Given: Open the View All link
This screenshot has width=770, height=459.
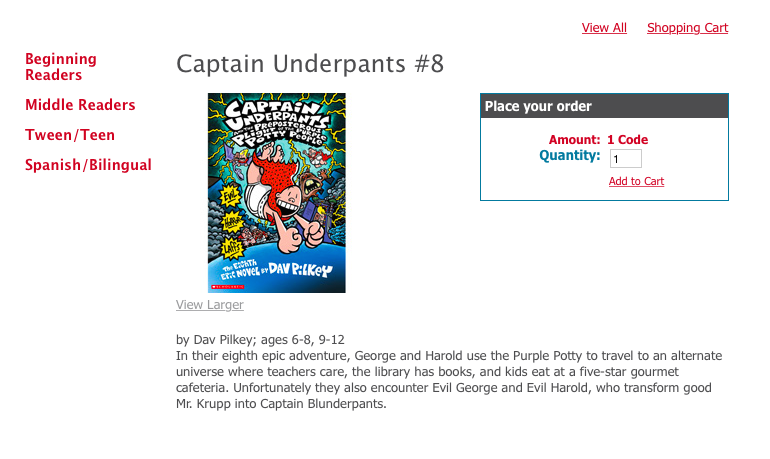Looking at the screenshot, I should (x=604, y=28).
